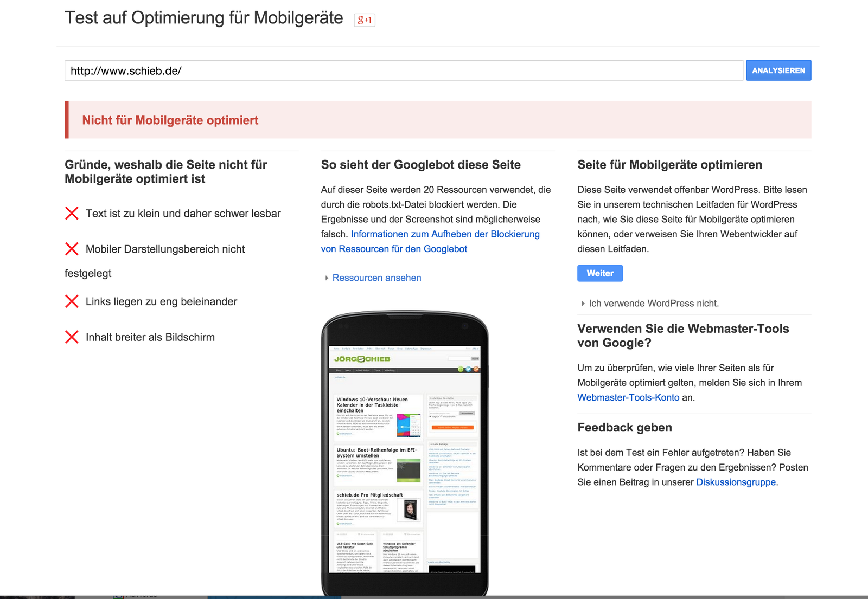Click 'Text ist zu klein und daher schwer lesbar'
This screenshot has height=599, width=868.
(x=183, y=214)
